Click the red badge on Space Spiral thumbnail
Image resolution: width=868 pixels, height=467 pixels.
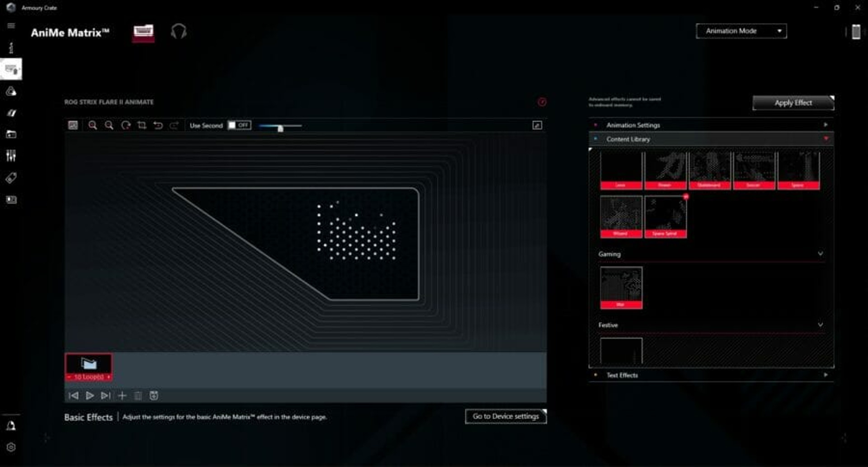pyautogui.click(x=686, y=197)
